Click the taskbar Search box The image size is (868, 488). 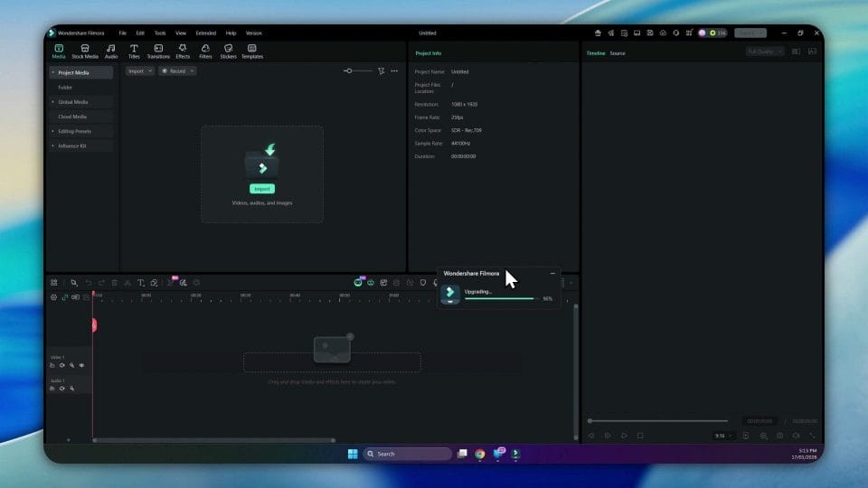tap(408, 455)
